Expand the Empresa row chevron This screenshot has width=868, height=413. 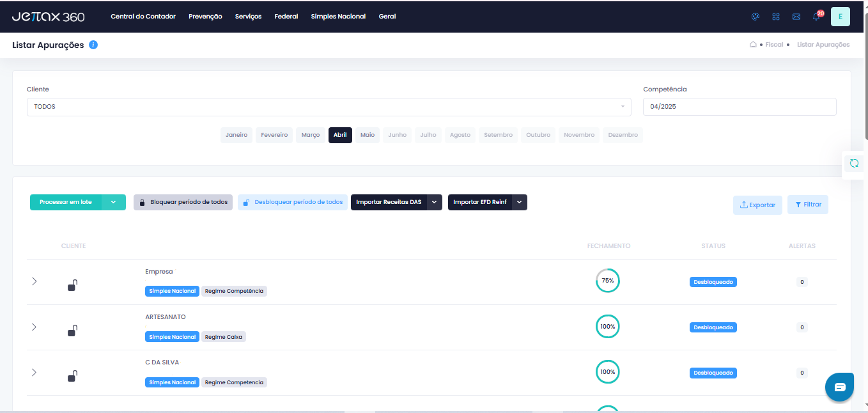pos(35,281)
